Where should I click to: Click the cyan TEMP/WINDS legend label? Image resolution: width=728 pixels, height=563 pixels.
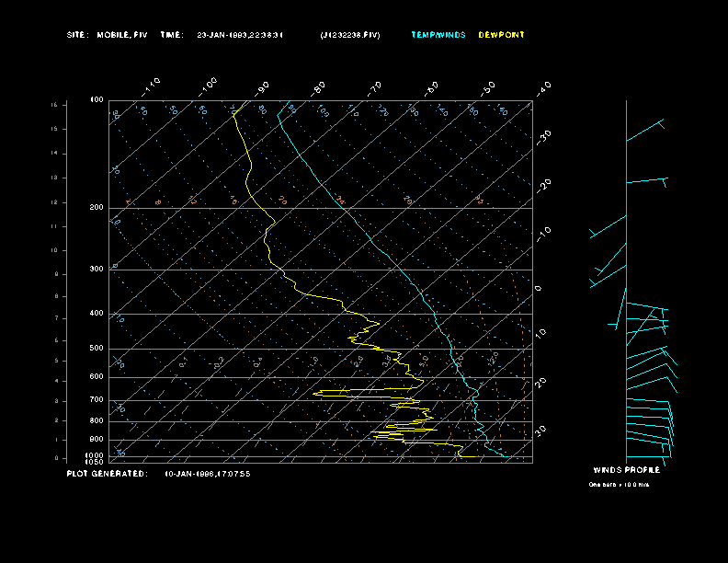coord(438,35)
